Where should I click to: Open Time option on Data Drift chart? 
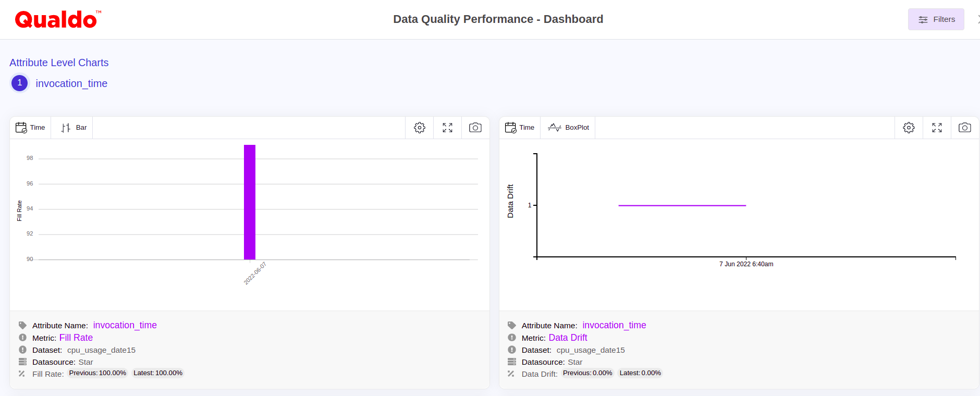pos(520,128)
